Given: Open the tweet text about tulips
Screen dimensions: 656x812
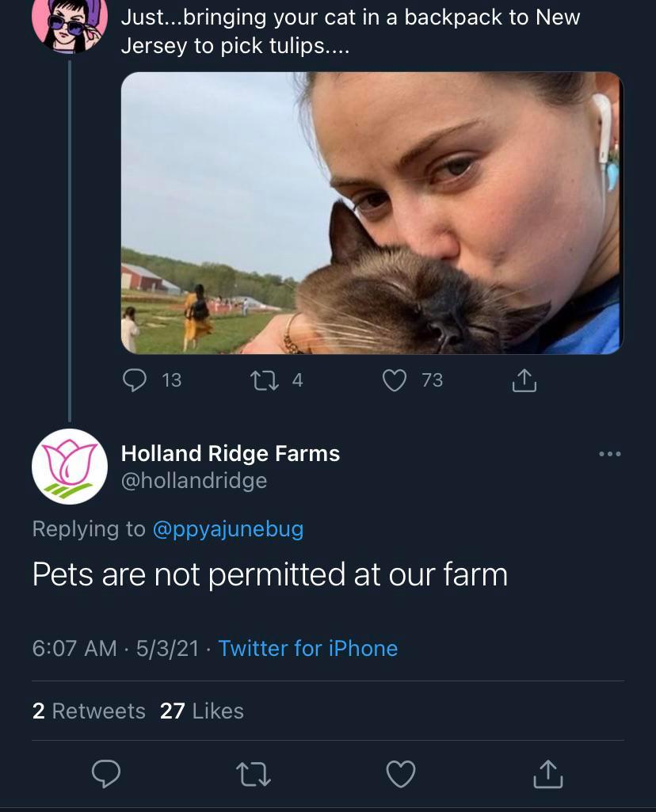Looking at the screenshot, I should [x=349, y=32].
